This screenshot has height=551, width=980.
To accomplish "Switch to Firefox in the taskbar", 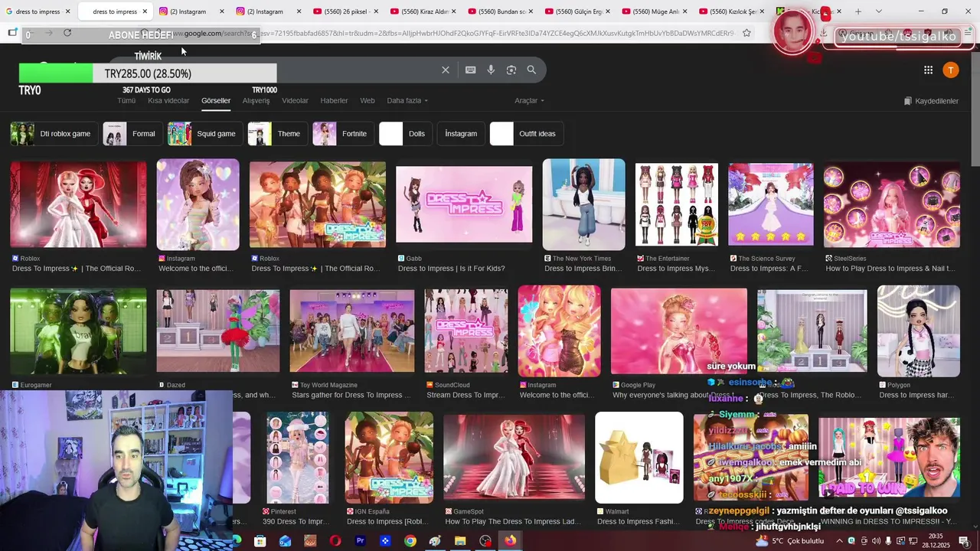I will (x=510, y=541).
